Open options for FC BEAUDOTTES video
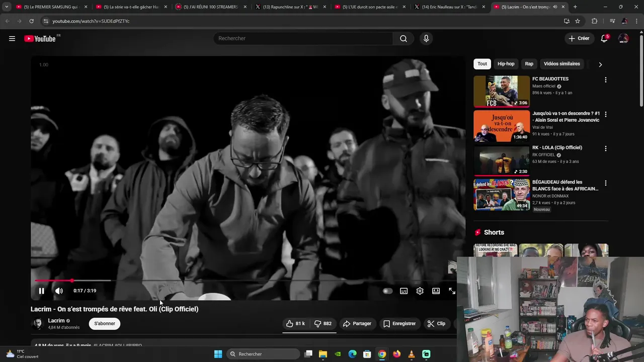644x362 pixels. pyautogui.click(x=605, y=80)
